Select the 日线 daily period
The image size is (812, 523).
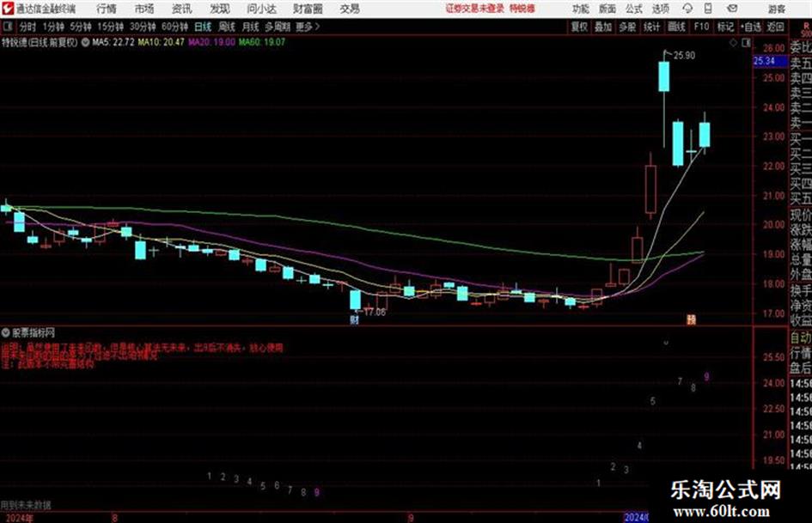point(203,27)
